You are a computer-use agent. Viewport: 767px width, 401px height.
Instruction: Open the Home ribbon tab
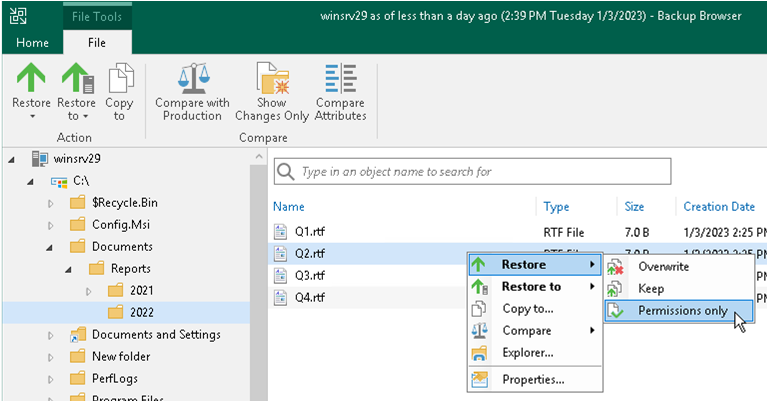pos(32,43)
